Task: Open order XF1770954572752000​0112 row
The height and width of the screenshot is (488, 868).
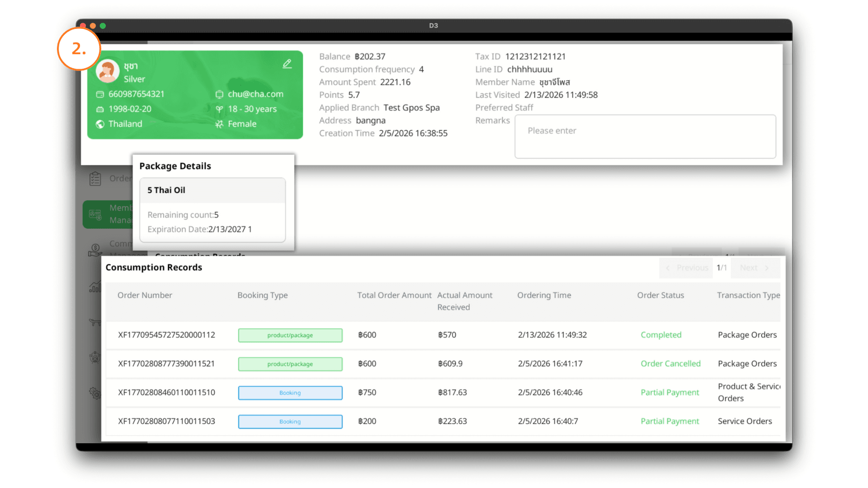Action: click(x=166, y=335)
